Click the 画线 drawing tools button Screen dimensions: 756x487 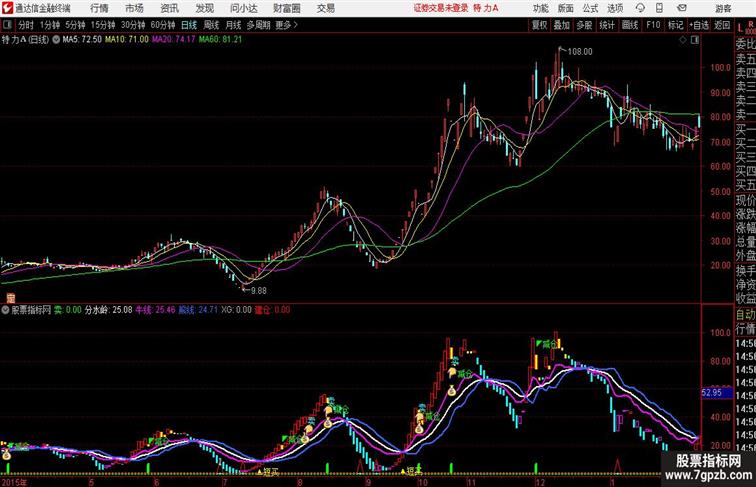(630, 25)
